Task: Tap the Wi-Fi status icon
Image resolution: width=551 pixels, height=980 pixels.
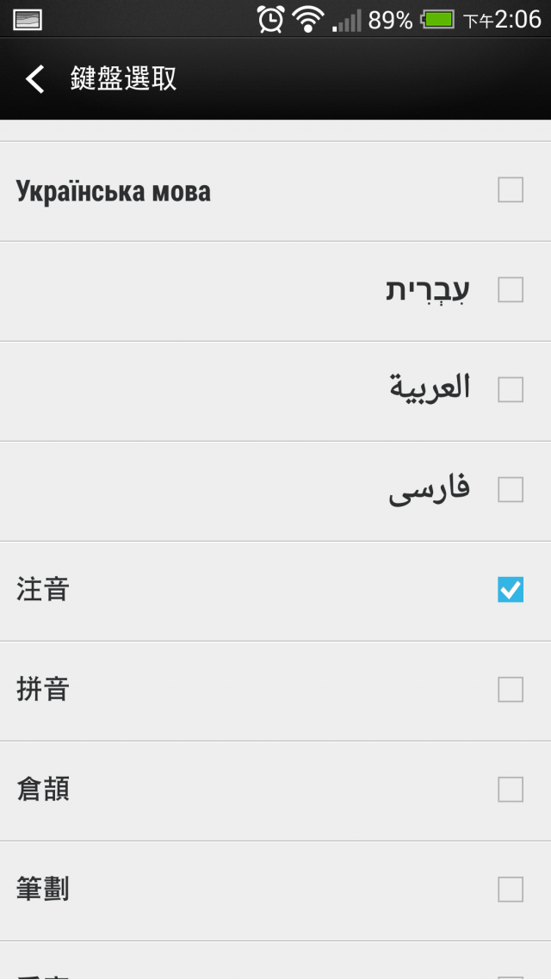Action: tap(308, 19)
